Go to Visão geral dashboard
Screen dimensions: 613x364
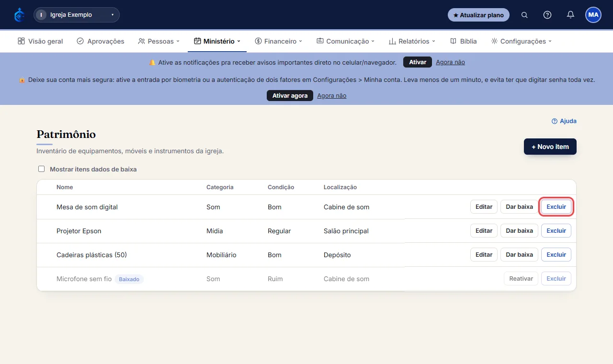click(40, 41)
